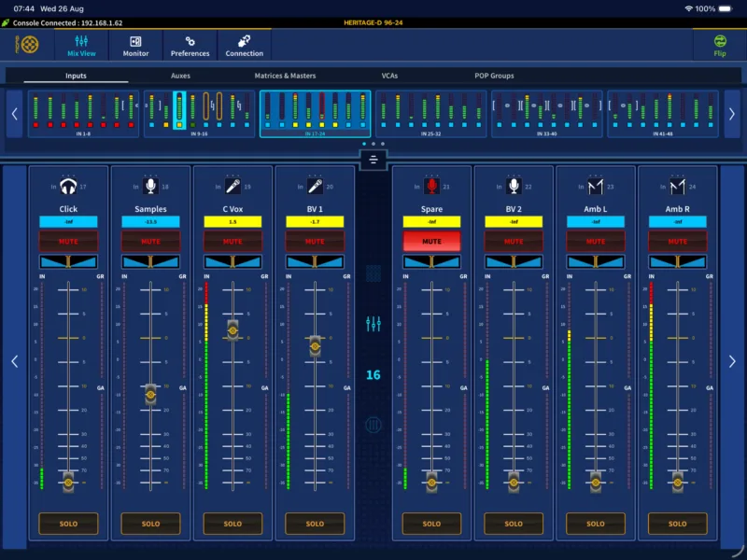Image resolution: width=747 pixels, height=560 pixels.
Task: Mute the Amb L channel
Action: pyautogui.click(x=596, y=242)
